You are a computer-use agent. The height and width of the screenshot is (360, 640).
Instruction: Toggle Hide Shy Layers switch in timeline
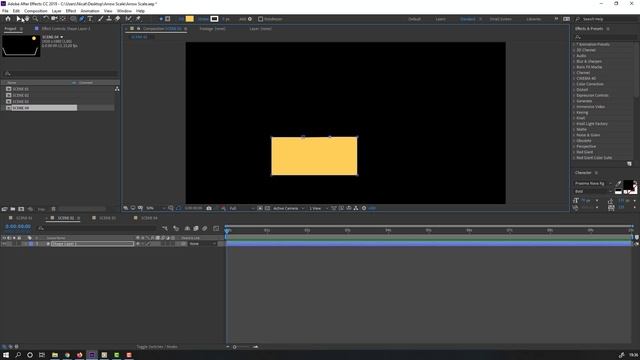coord(187,228)
